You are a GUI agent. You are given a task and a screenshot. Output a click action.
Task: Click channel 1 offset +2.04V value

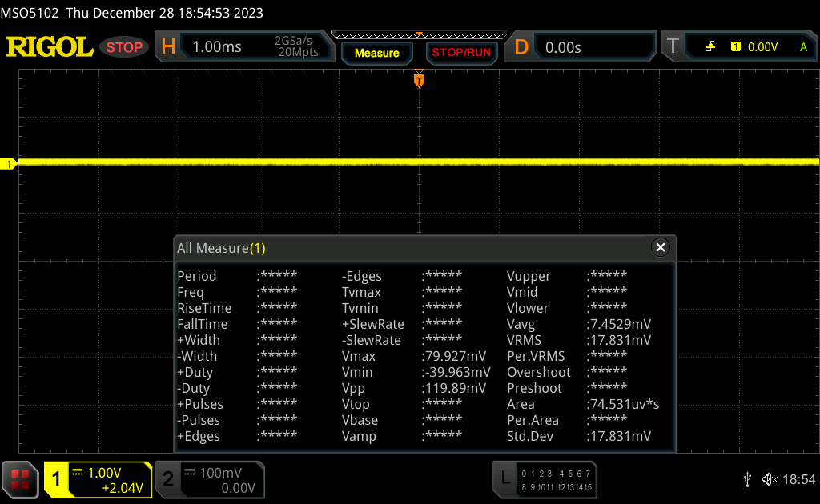click(123, 488)
